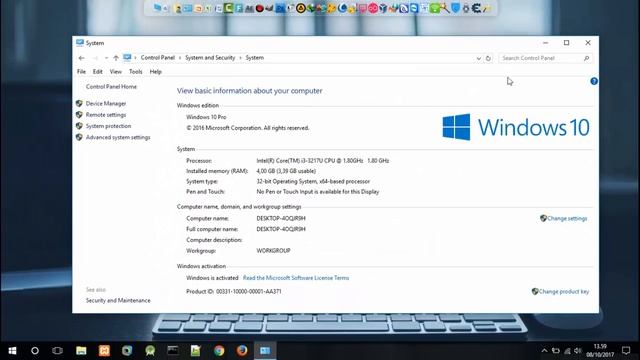Open the taskbar clock and date
The width and height of the screenshot is (640, 360).
600,351
